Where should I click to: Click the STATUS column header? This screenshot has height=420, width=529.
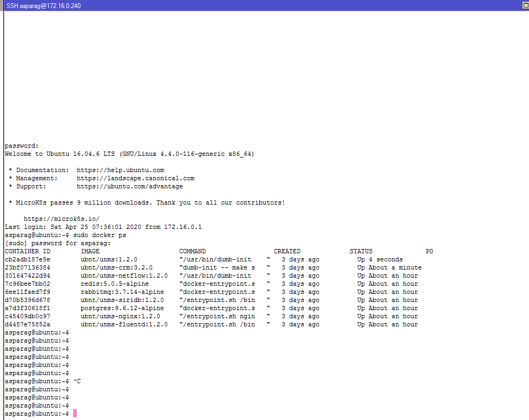click(x=361, y=251)
